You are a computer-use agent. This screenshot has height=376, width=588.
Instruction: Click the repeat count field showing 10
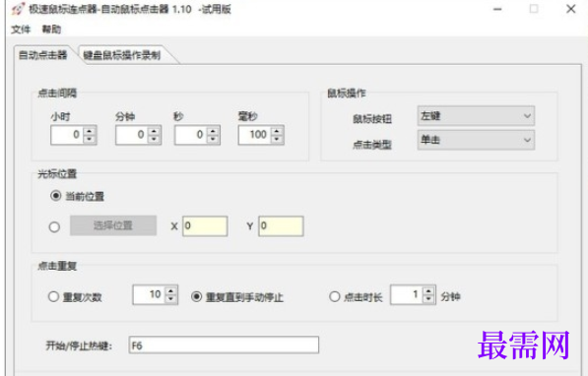pyautogui.click(x=149, y=294)
